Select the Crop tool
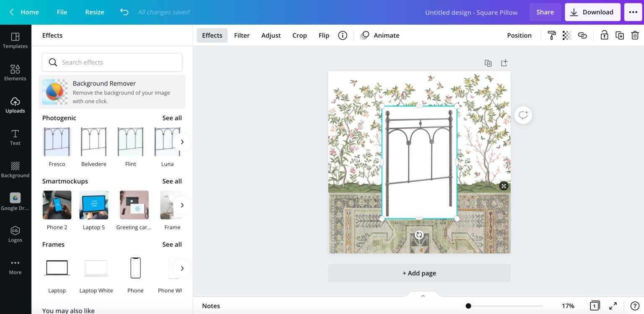Viewport: 644px width, 314px height. tap(299, 36)
